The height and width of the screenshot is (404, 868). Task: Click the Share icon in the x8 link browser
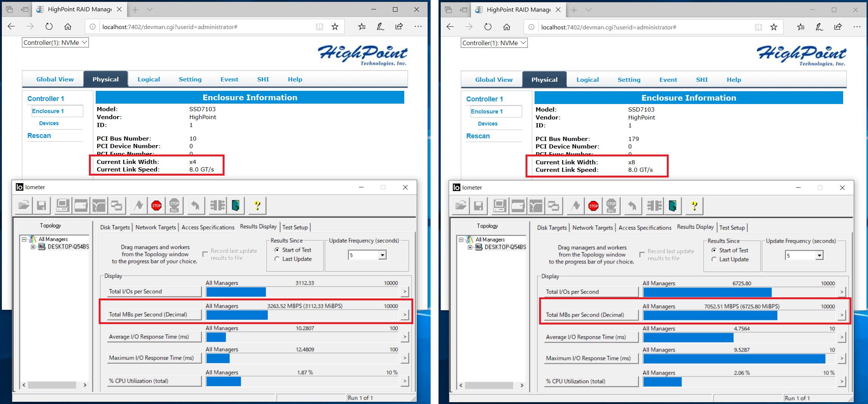(x=838, y=27)
